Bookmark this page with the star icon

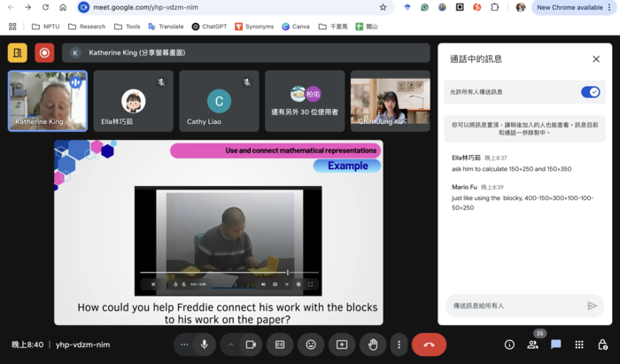[383, 7]
